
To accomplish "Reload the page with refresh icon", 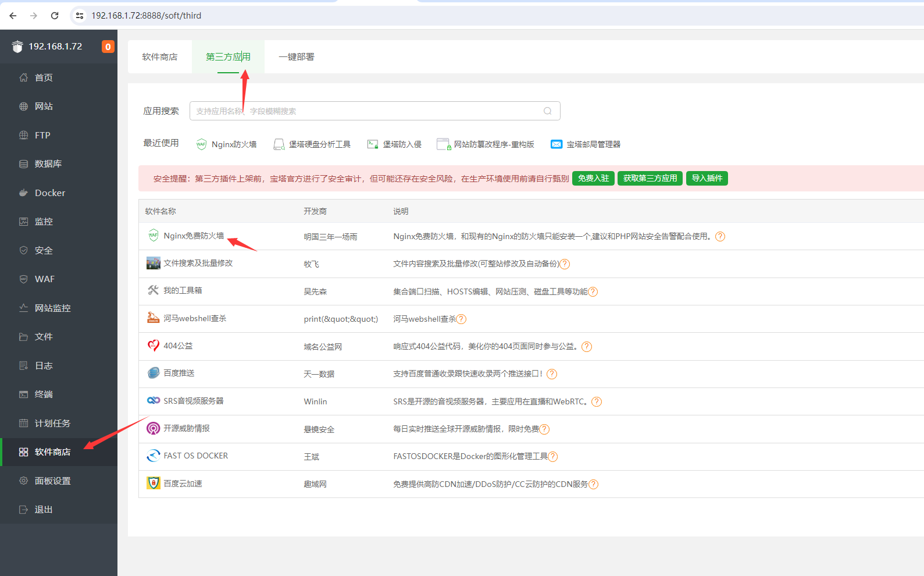I will coord(55,16).
